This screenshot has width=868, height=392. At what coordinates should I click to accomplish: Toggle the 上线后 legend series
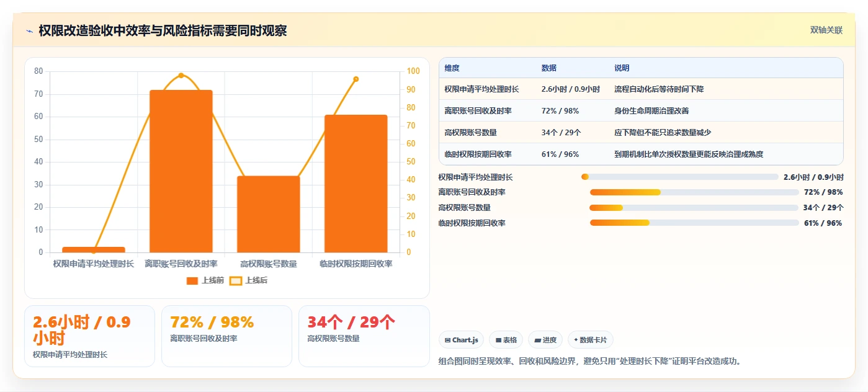tap(249, 280)
